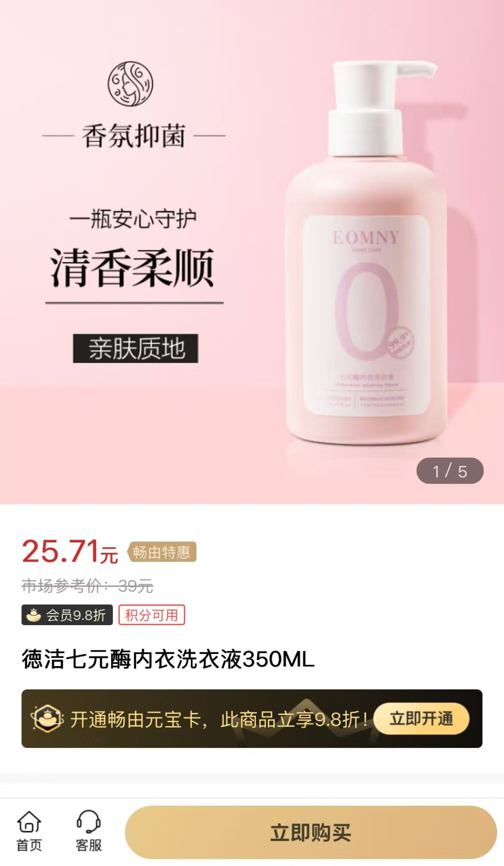This screenshot has width=504, height=866.
Task: Tap the 首页 home icon
Action: [x=29, y=831]
